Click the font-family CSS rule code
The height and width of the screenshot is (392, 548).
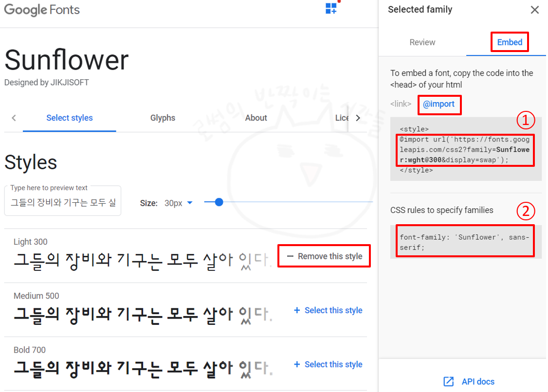464,242
